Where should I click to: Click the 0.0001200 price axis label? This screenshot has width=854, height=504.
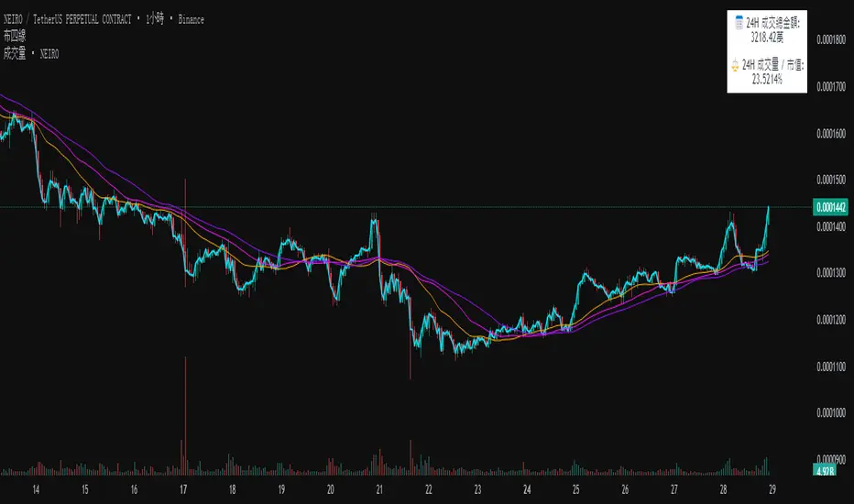(x=831, y=320)
